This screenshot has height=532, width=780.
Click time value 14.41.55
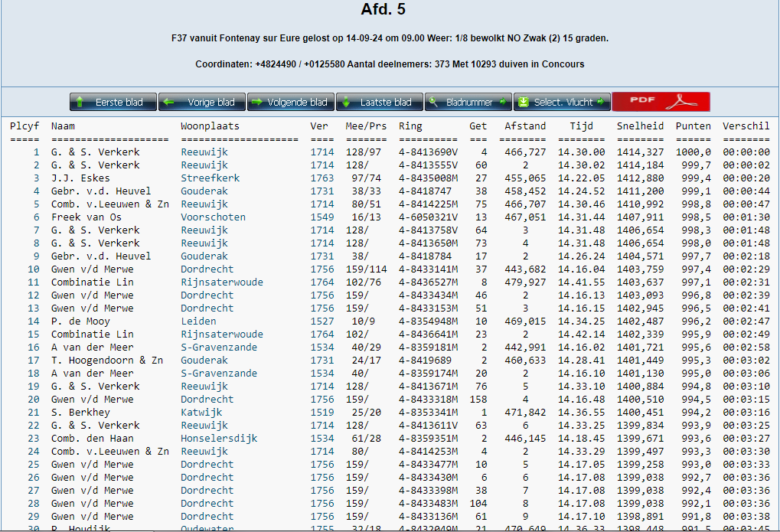click(x=581, y=282)
